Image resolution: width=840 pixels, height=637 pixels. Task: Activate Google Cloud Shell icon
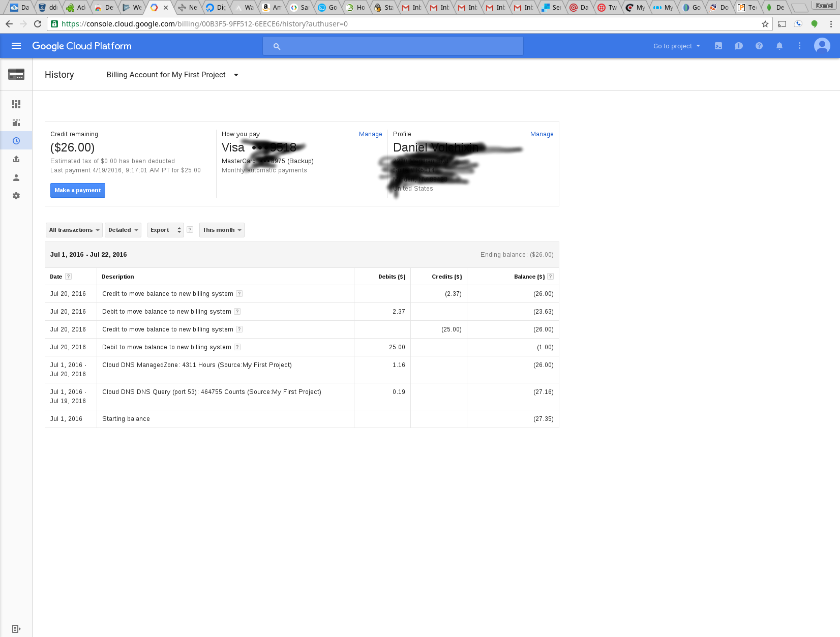click(718, 46)
